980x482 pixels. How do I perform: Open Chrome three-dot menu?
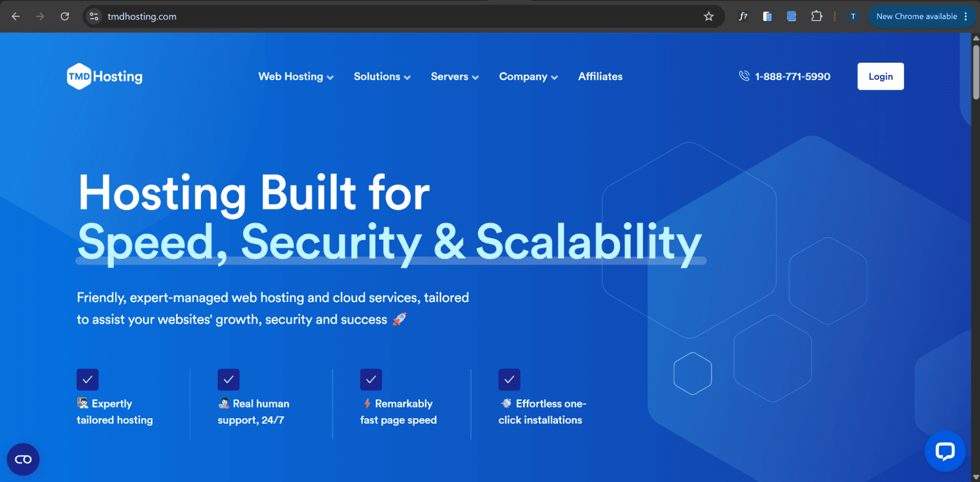click(966, 16)
